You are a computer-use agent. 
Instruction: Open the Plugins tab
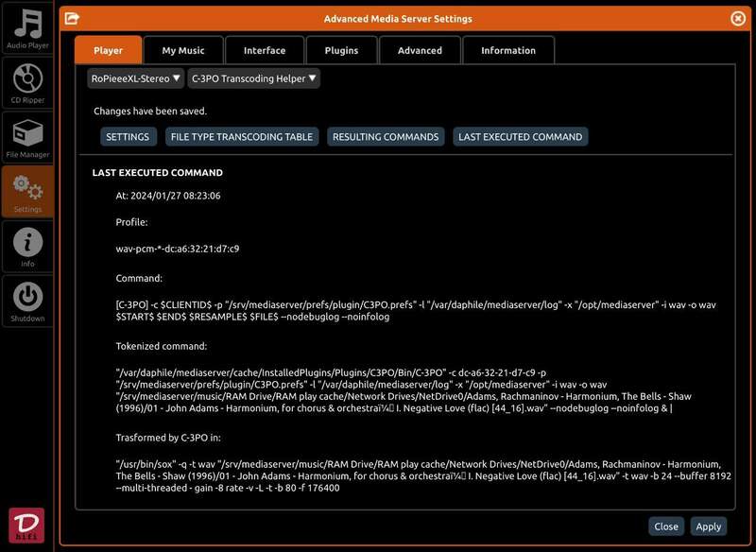(341, 50)
